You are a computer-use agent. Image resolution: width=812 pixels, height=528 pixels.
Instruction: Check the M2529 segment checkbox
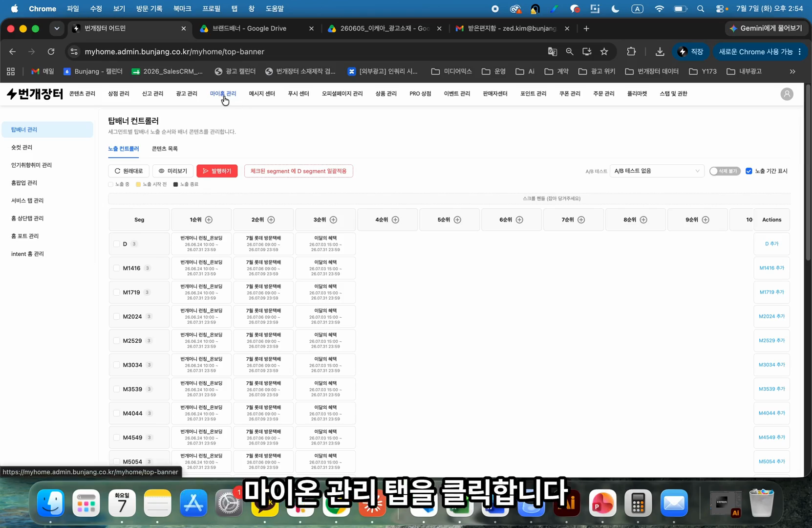click(116, 340)
